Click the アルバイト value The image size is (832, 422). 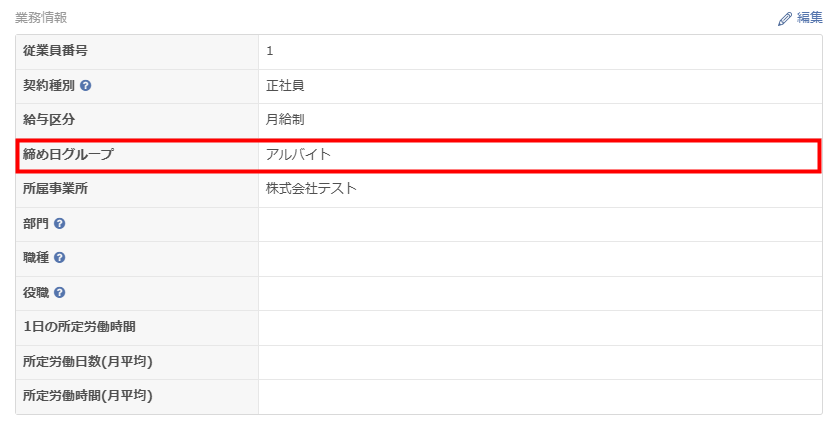(298, 154)
